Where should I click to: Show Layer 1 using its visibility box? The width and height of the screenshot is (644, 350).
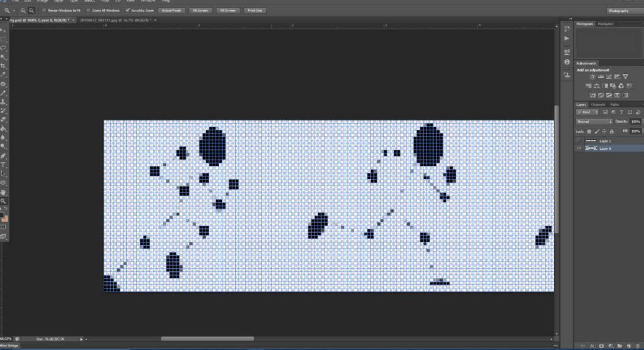click(579, 141)
